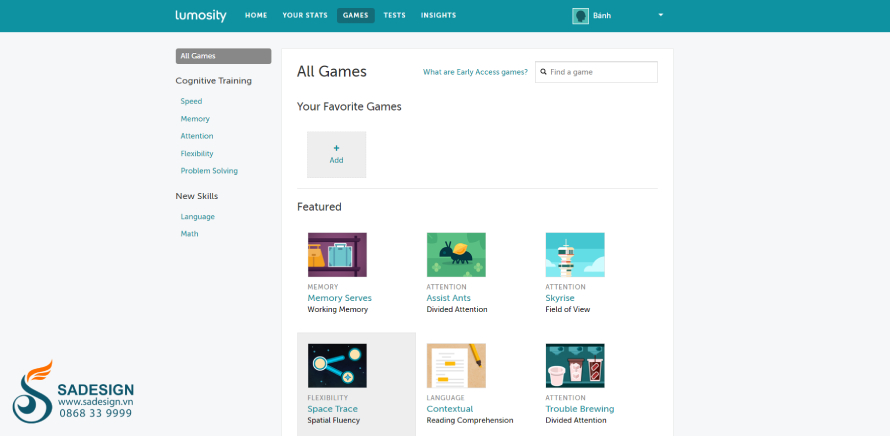The height and width of the screenshot is (436, 890).
Task: Select the Games tab
Action: (356, 16)
